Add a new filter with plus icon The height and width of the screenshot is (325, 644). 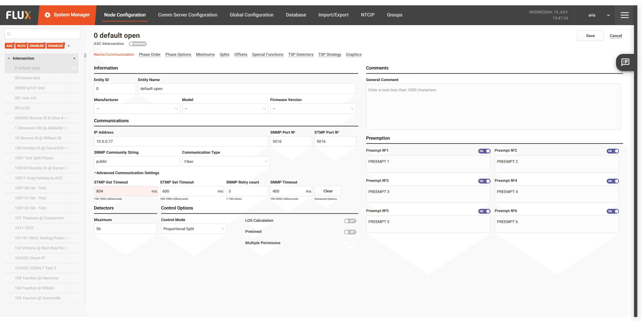coord(69,46)
